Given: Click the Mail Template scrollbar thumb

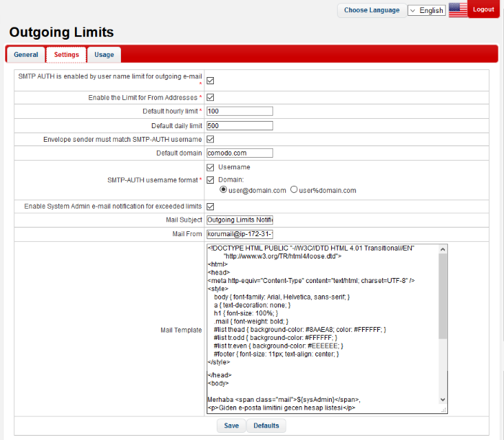Looking at the screenshot, I should tap(443, 296).
